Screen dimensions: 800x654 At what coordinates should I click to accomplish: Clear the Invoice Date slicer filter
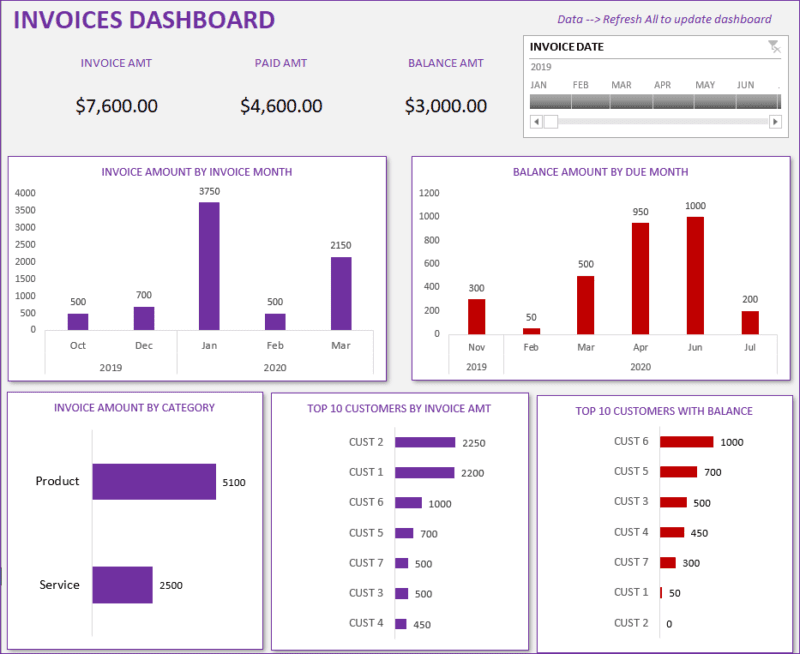click(x=774, y=46)
